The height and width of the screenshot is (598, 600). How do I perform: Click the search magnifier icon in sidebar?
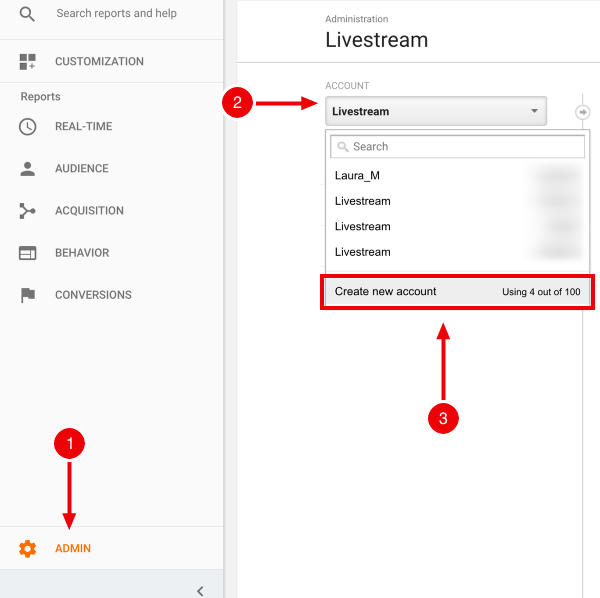[x=27, y=14]
